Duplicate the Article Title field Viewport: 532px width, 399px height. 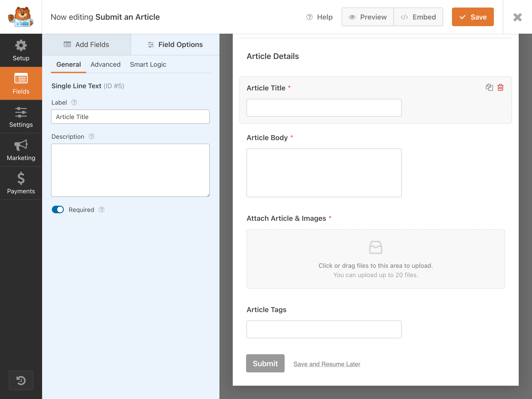(489, 87)
